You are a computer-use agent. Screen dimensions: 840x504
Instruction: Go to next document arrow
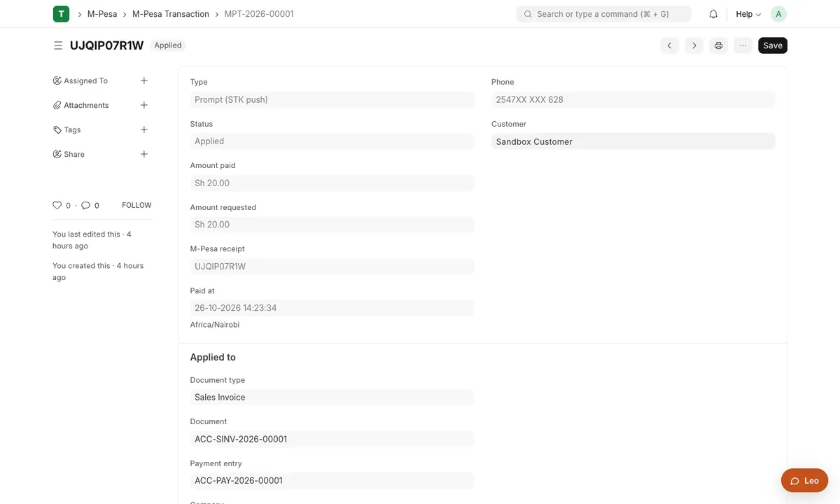[694, 45]
